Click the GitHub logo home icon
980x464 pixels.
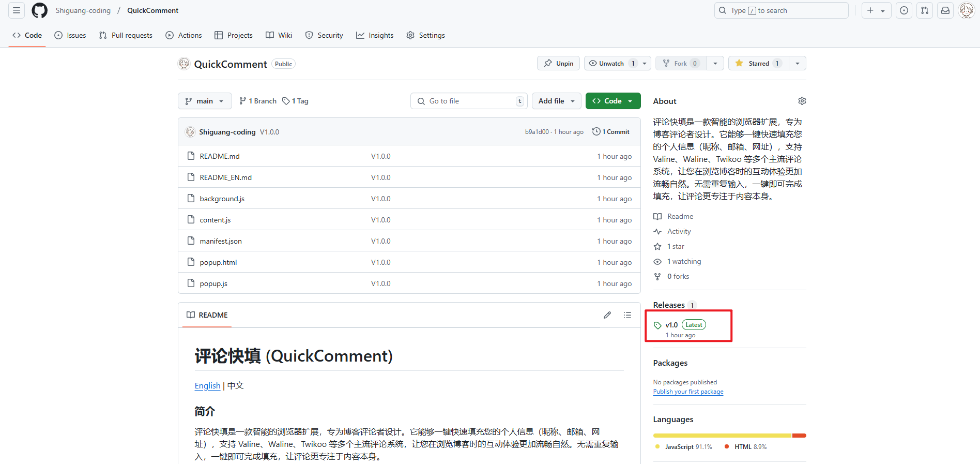pos(39,10)
